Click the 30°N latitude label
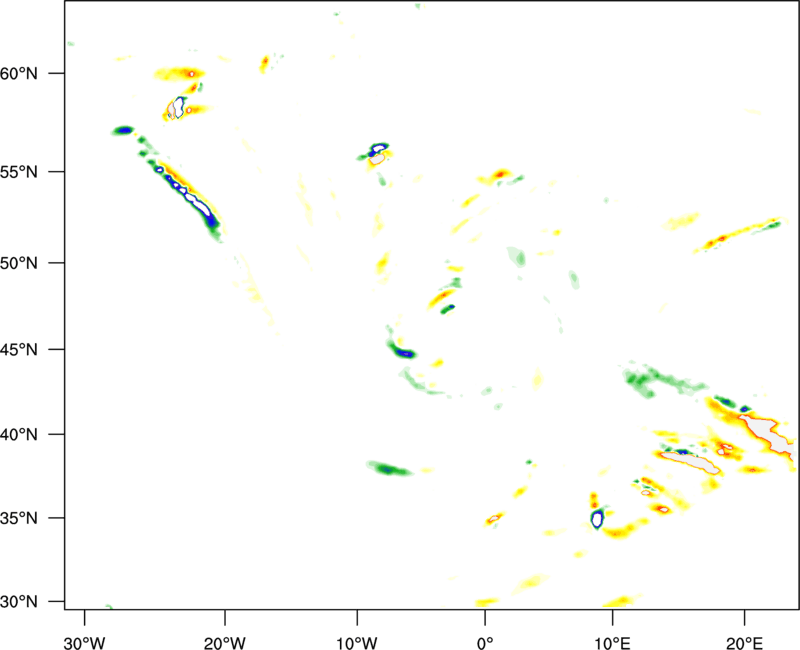 pos(19,602)
